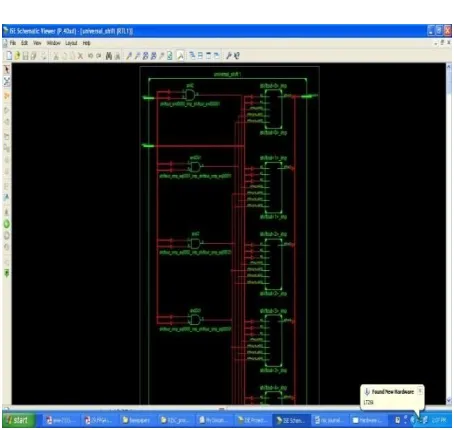454x430 pixels.
Task: Click the green down-arrow icon in sidebar
Action: click(7, 273)
